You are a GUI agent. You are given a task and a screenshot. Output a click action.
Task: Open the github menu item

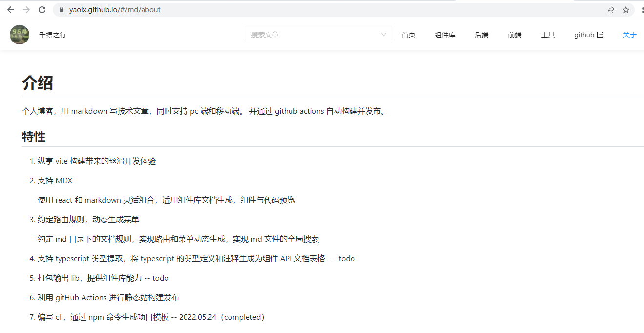point(589,35)
